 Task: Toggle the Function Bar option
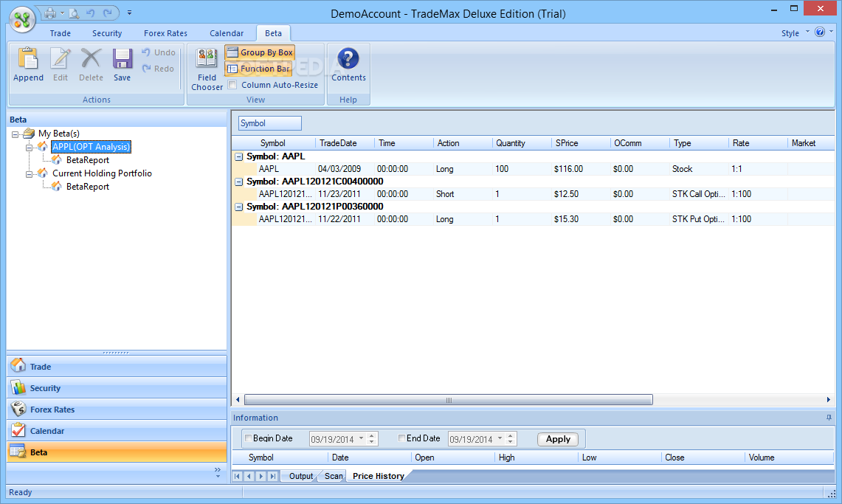[258, 69]
